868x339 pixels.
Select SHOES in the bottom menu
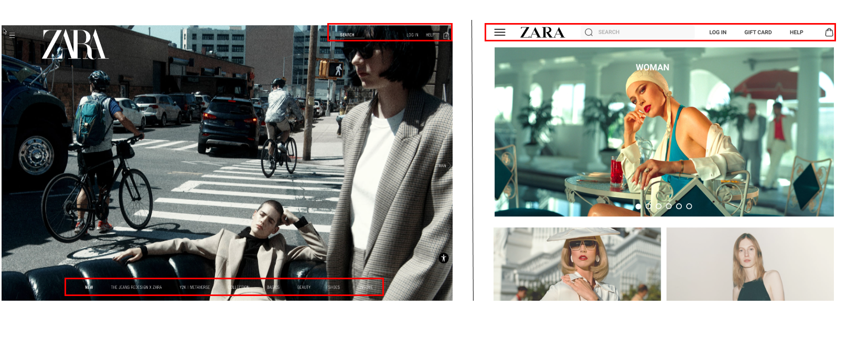coord(334,287)
